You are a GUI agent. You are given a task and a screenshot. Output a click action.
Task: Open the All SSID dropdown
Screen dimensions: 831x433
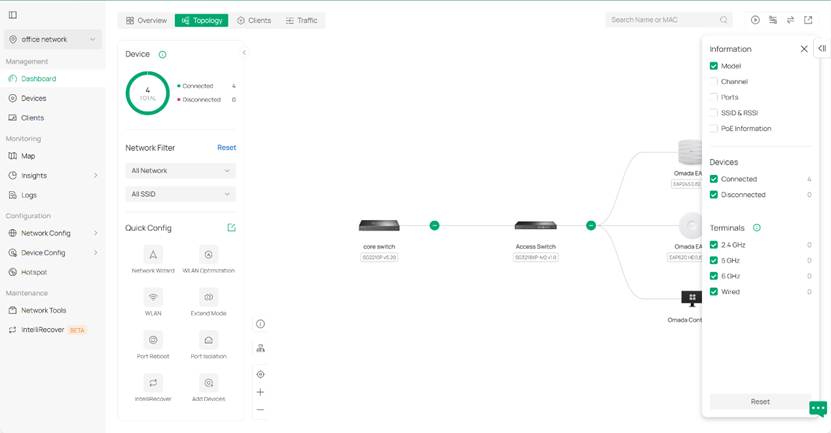(x=181, y=194)
